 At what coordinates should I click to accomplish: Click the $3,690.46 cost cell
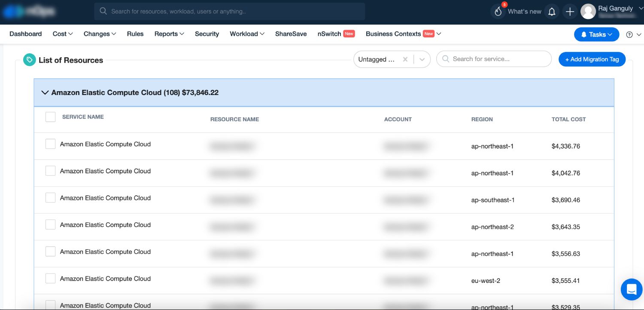(566, 200)
